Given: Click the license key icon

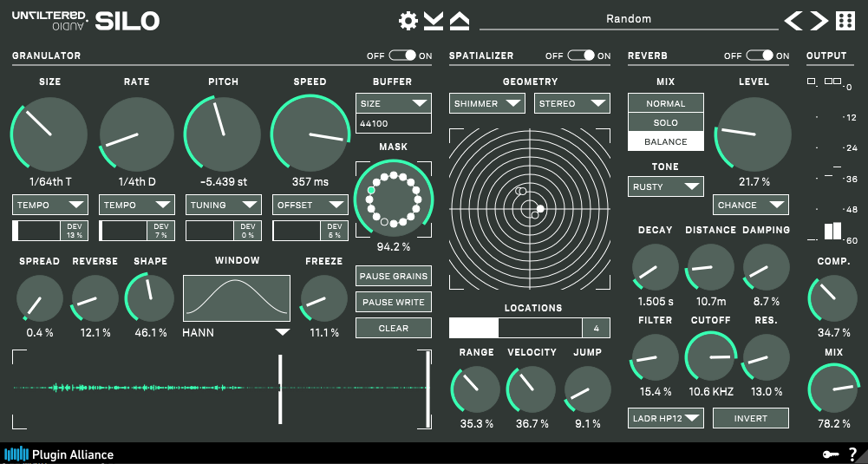Looking at the screenshot, I should tap(831, 454).
